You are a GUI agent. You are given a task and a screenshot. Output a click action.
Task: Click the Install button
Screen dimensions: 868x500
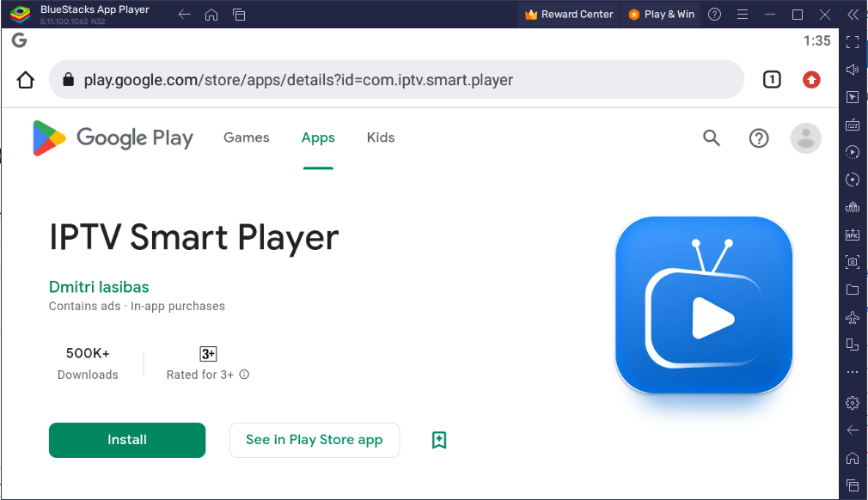(127, 440)
